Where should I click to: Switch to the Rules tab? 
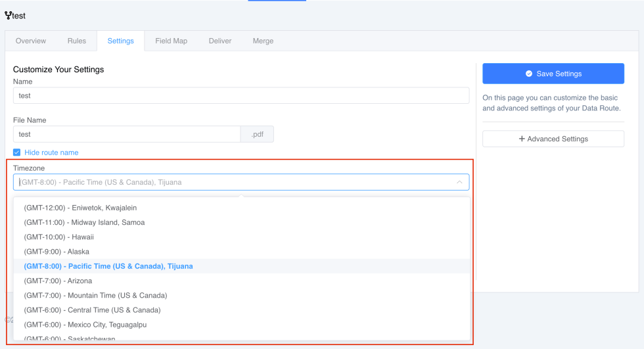pos(77,41)
